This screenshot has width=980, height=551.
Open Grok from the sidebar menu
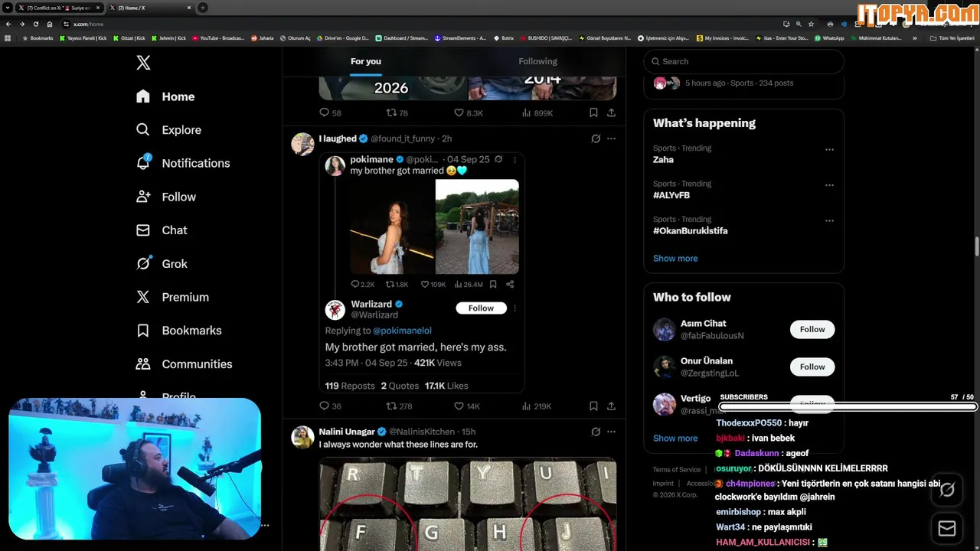point(162,263)
